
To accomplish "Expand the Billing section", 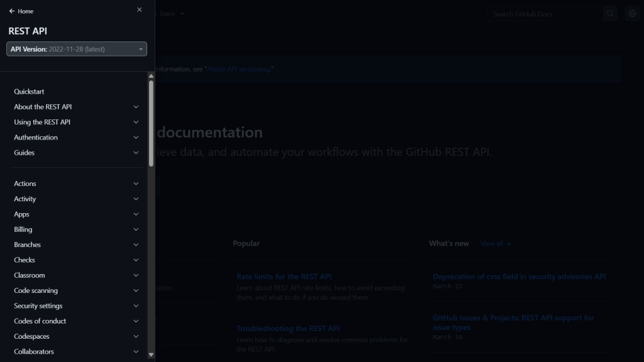I will [76, 229].
